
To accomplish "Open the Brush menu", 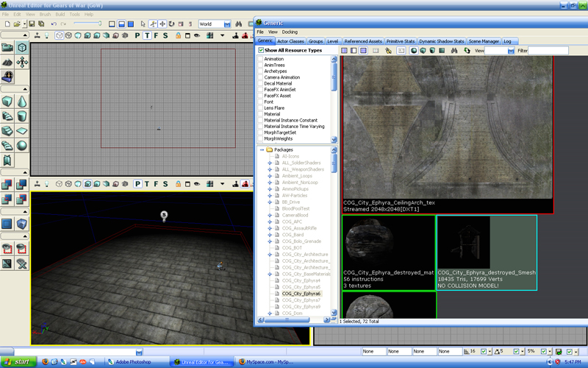I will click(x=45, y=14).
